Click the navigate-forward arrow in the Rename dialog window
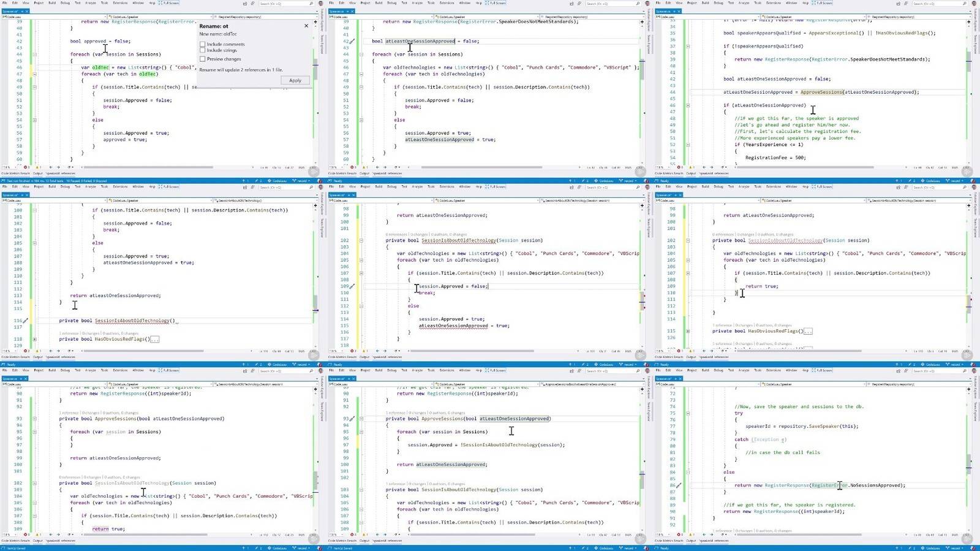This screenshot has height=551, width=980. coord(59,167)
